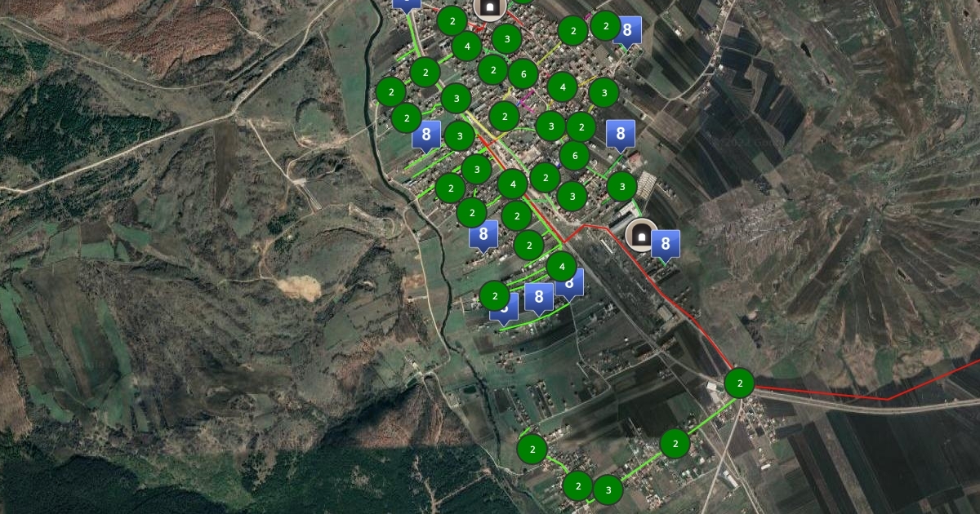980x514 pixels.
Task: Select the blue 8 marker left of the lower green 2s
Action: click(x=483, y=236)
